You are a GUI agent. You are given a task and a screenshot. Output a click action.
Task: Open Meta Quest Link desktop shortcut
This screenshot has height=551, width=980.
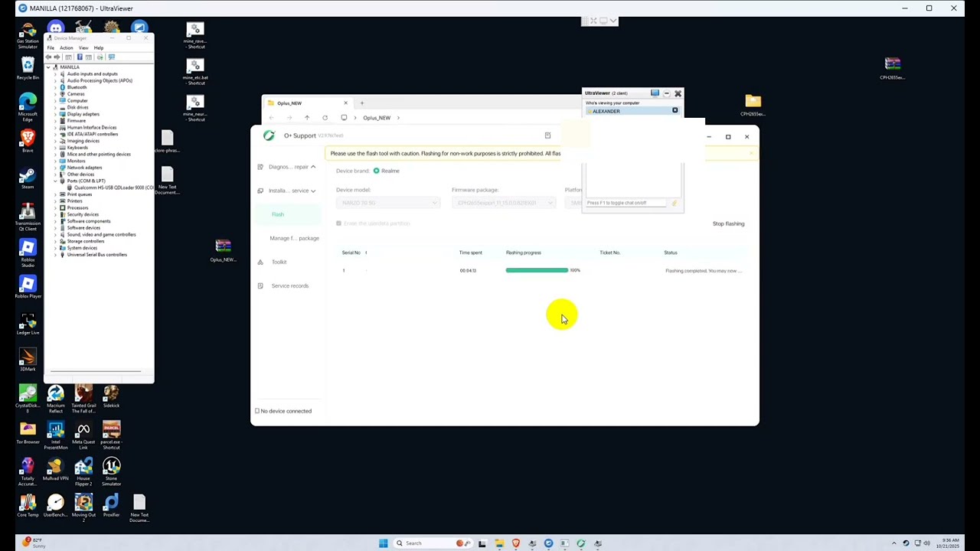[x=83, y=435]
